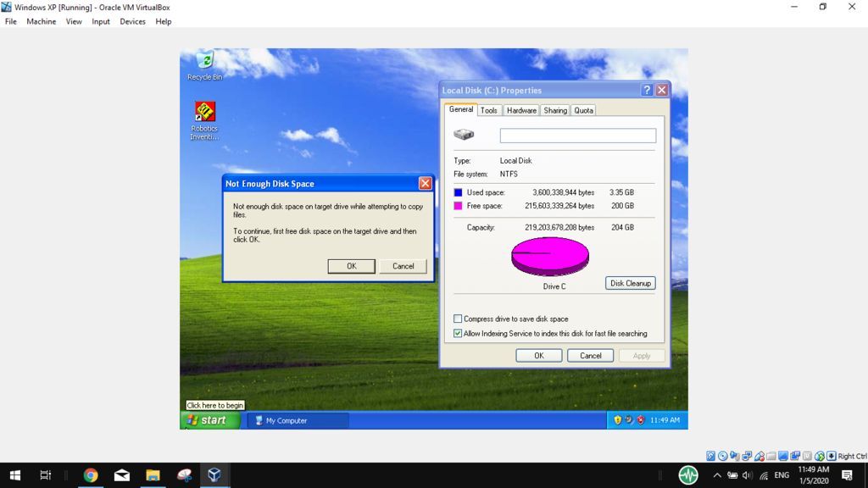The image size is (868, 488).
Task: Click the Windows XP Start button
Action: 210,420
